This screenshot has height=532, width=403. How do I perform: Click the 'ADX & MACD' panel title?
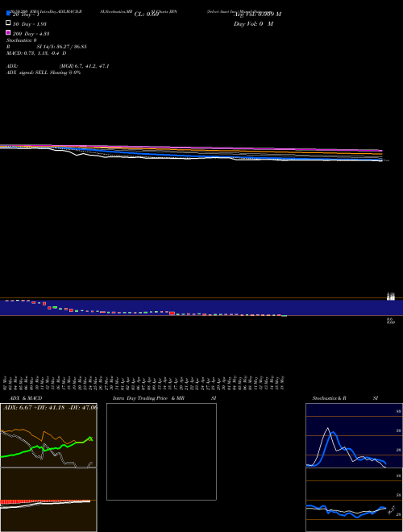[x=26, y=398]
